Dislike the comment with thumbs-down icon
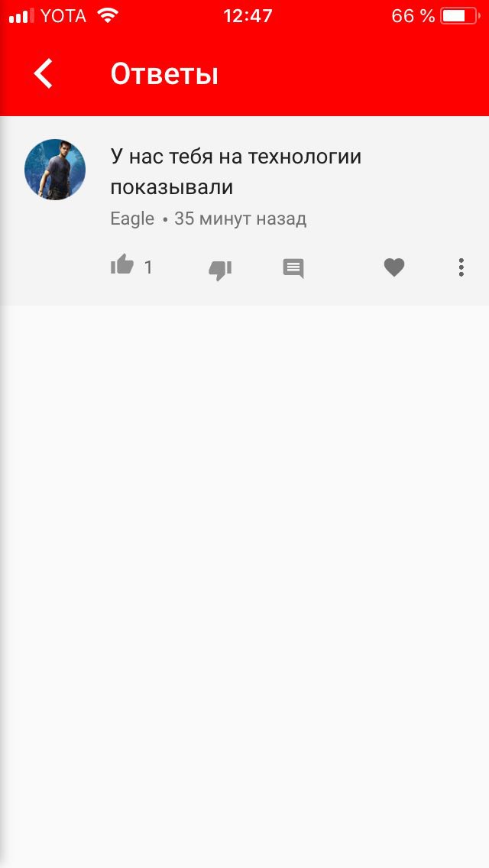 [x=220, y=270]
